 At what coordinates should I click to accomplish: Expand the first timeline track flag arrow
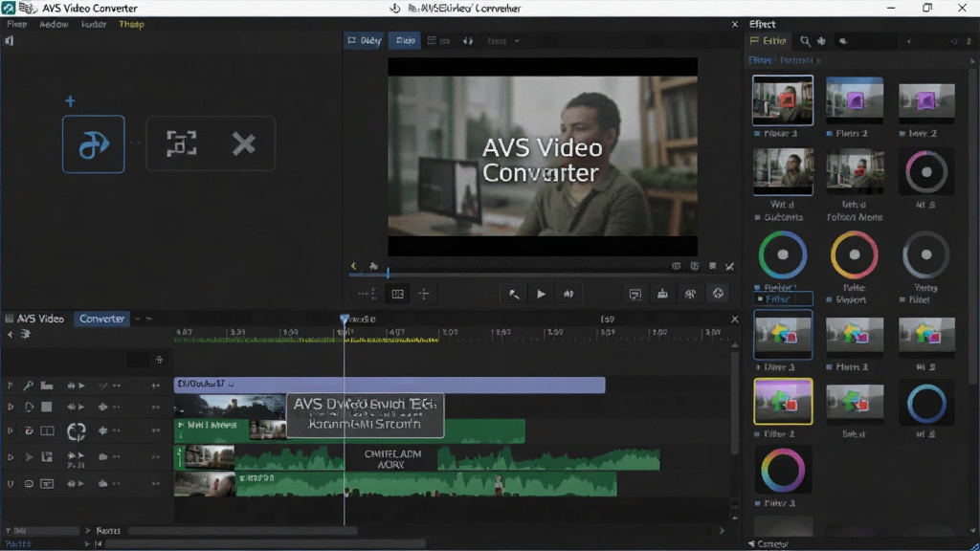click(10, 386)
